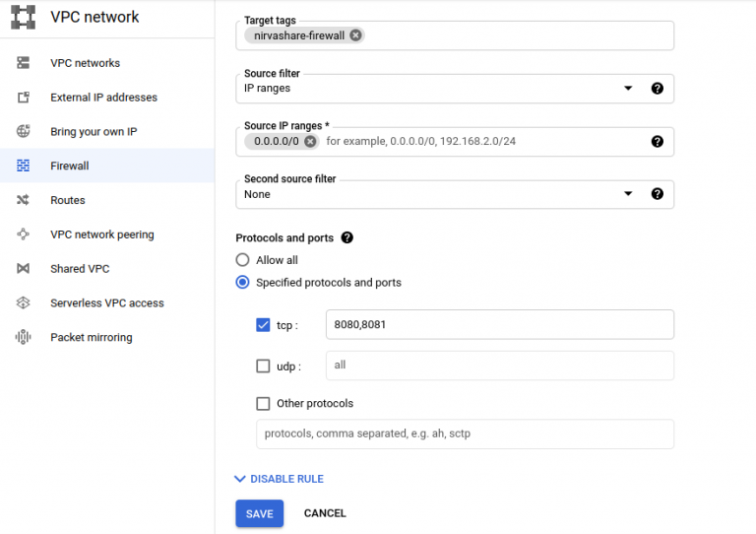The width and height of the screenshot is (756, 534).
Task: Expand the DISABLE RULE section
Action: [x=280, y=479]
